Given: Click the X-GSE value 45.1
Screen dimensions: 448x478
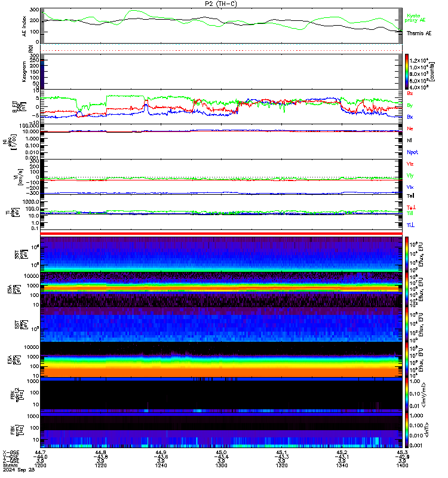Looking at the screenshot, I should [x=281, y=452].
